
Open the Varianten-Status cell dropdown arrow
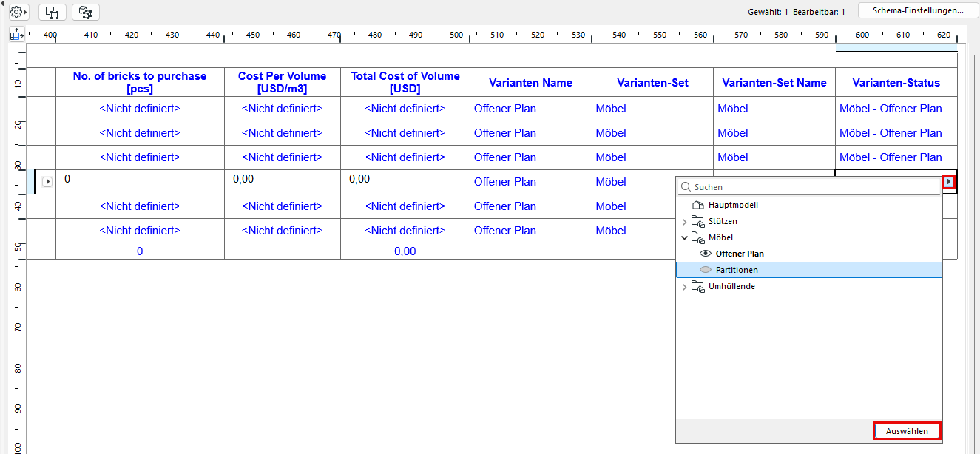(949, 182)
